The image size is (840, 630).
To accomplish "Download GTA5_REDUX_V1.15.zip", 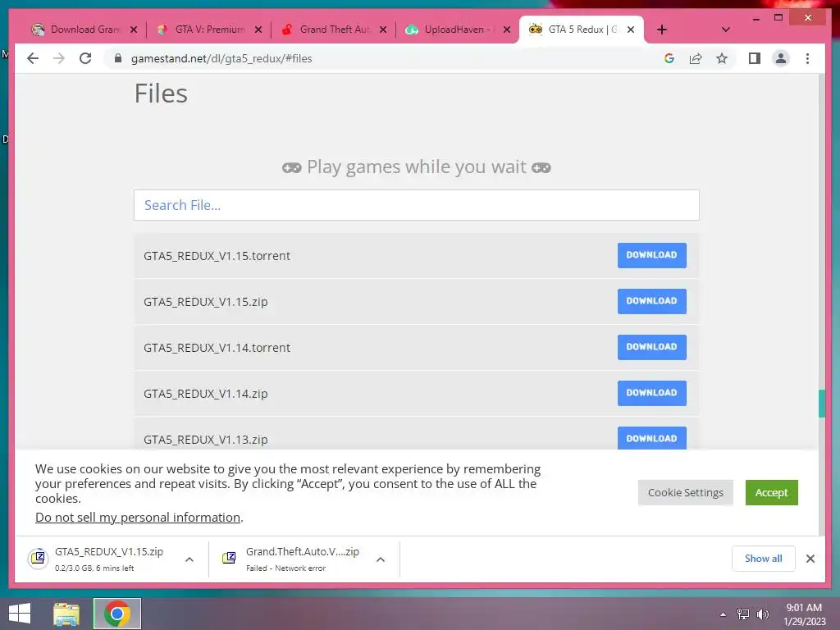I will 651,301.
